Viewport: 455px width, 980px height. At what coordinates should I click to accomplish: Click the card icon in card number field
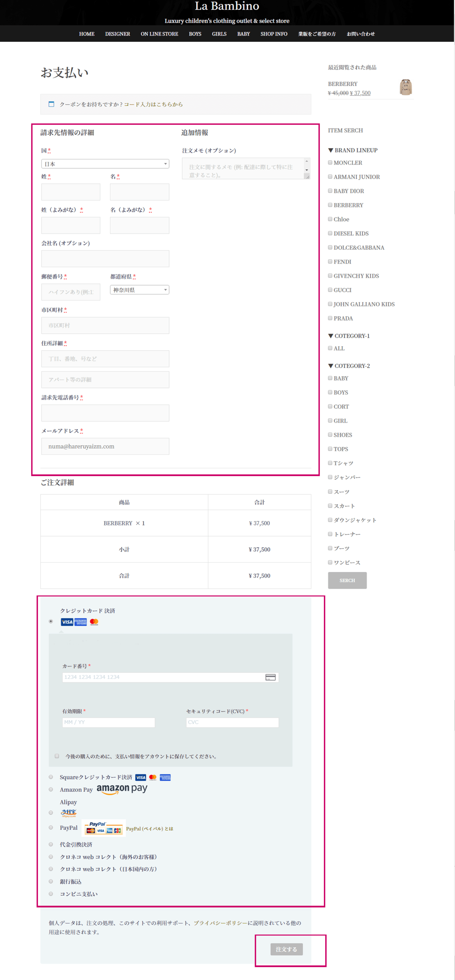(x=270, y=677)
